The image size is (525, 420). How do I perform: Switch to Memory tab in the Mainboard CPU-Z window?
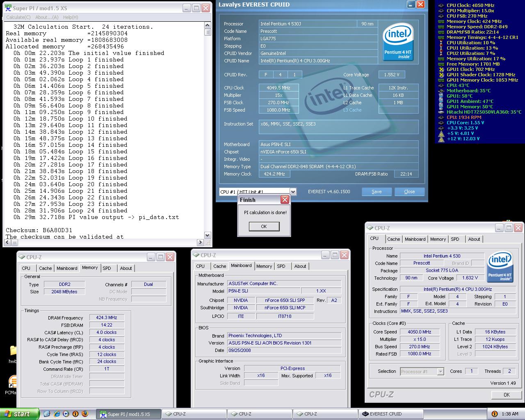264,266
